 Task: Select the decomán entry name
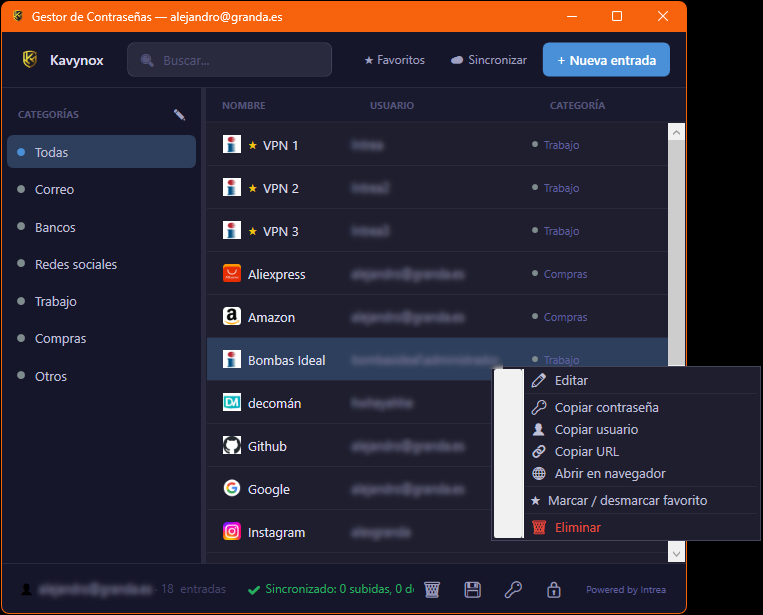(274, 403)
